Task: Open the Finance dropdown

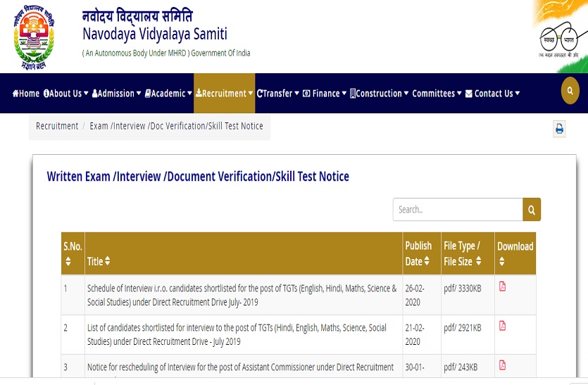Action: click(x=325, y=94)
